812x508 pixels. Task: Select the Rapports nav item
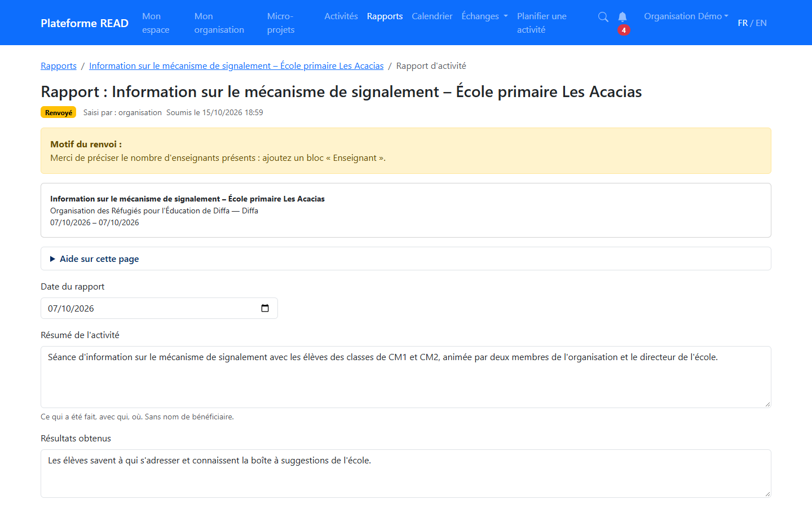385,16
